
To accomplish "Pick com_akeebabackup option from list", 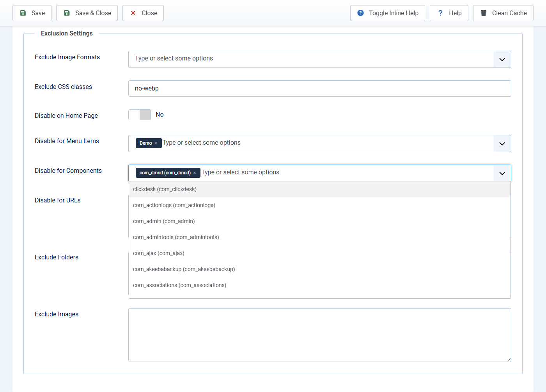I will click(320, 269).
